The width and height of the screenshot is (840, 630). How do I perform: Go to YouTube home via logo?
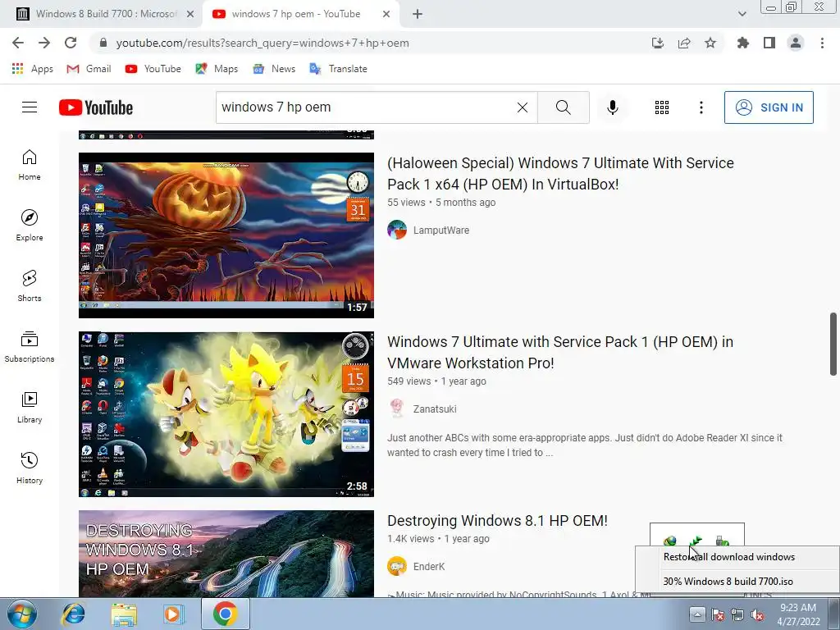pos(96,107)
